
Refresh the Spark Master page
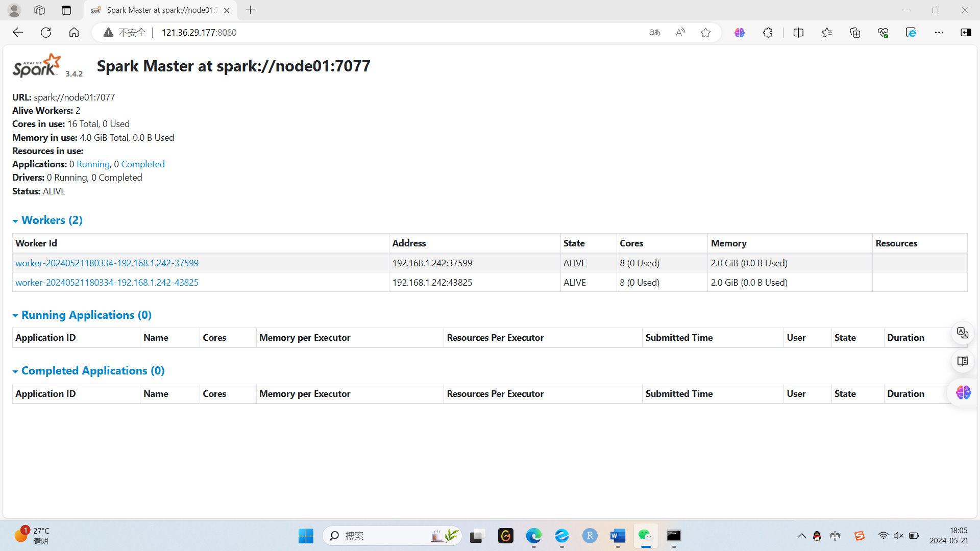pyautogui.click(x=46, y=33)
